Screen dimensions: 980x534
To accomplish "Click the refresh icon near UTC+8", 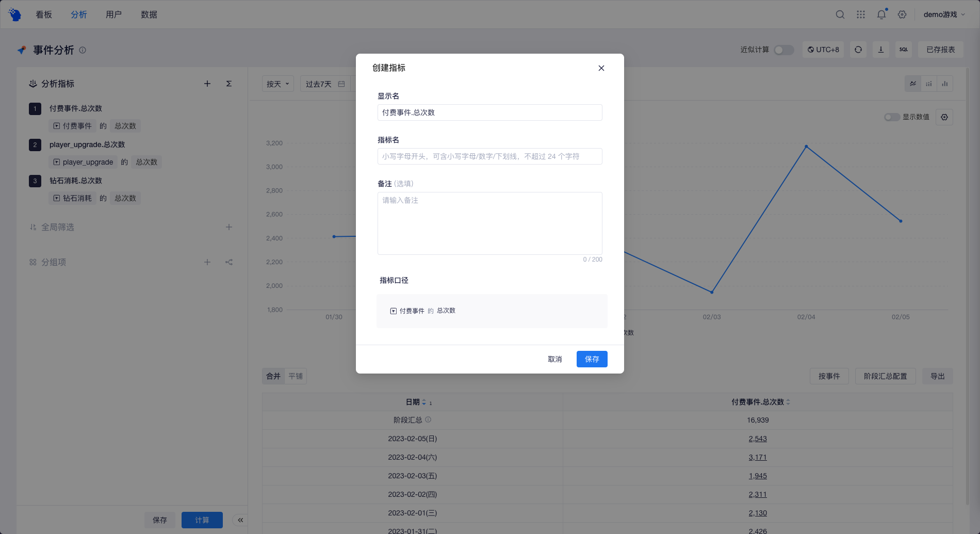I will [x=858, y=50].
